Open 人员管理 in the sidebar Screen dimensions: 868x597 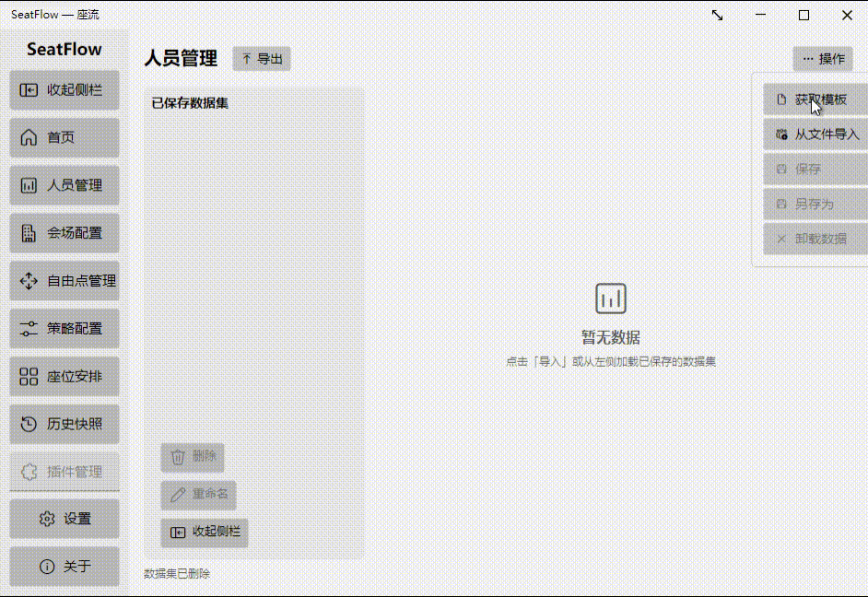click(65, 185)
